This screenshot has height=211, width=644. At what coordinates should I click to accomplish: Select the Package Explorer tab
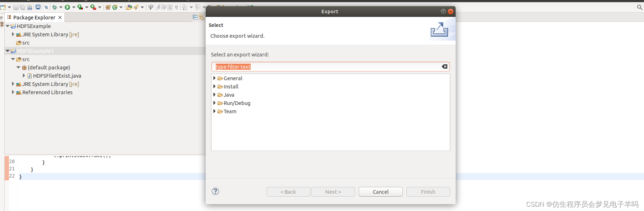pyautogui.click(x=34, y=17)
